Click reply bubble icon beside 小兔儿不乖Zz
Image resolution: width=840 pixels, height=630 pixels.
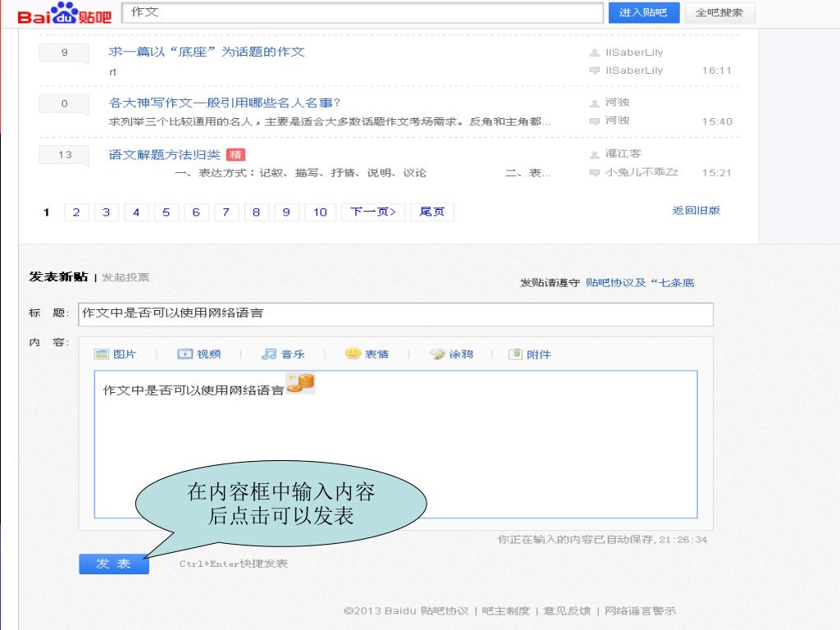pos(594,172)
